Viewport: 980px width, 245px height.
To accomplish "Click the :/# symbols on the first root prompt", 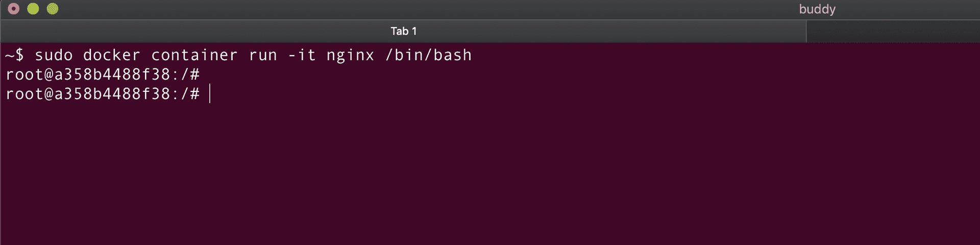I will point(186,75).
